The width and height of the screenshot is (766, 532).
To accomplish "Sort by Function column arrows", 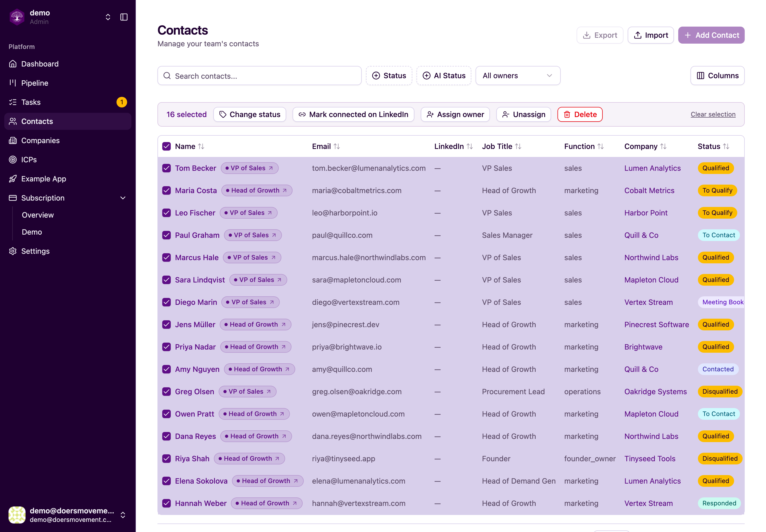I will pos(600,146).
